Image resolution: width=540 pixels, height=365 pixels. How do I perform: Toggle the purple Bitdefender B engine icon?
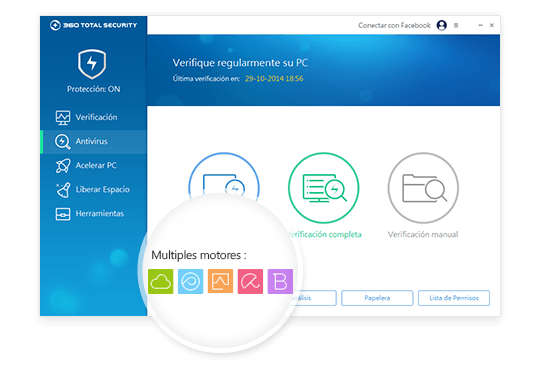pos(280,281)
